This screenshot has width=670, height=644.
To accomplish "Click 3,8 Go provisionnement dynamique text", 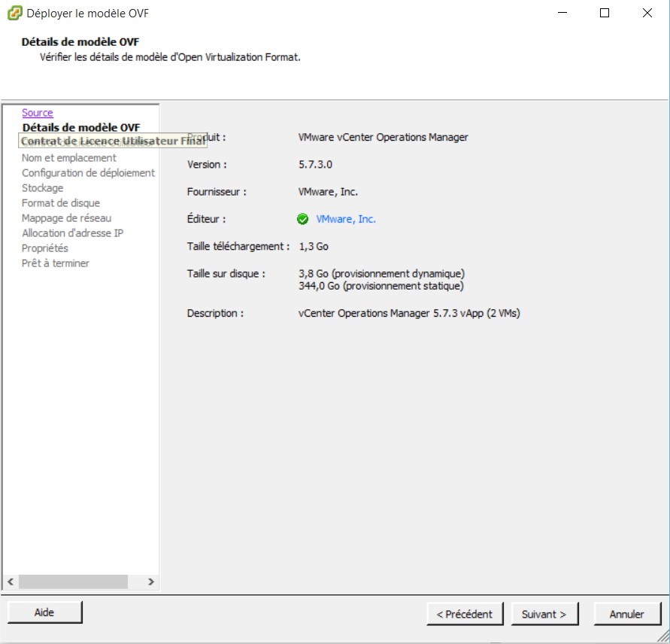I will click(x=381, y=274).
